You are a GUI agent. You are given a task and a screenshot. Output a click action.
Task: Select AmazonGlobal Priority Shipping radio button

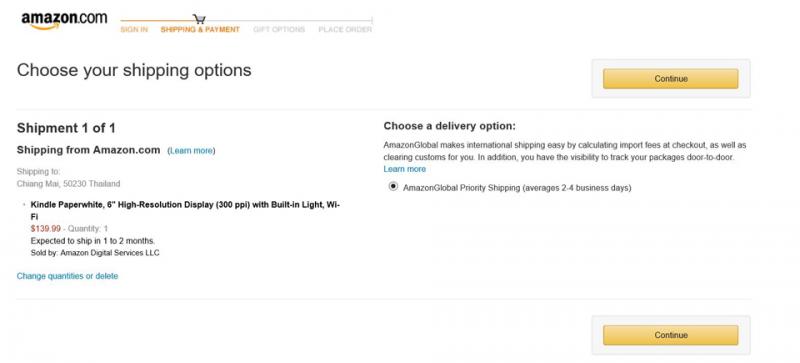point(393,187)
